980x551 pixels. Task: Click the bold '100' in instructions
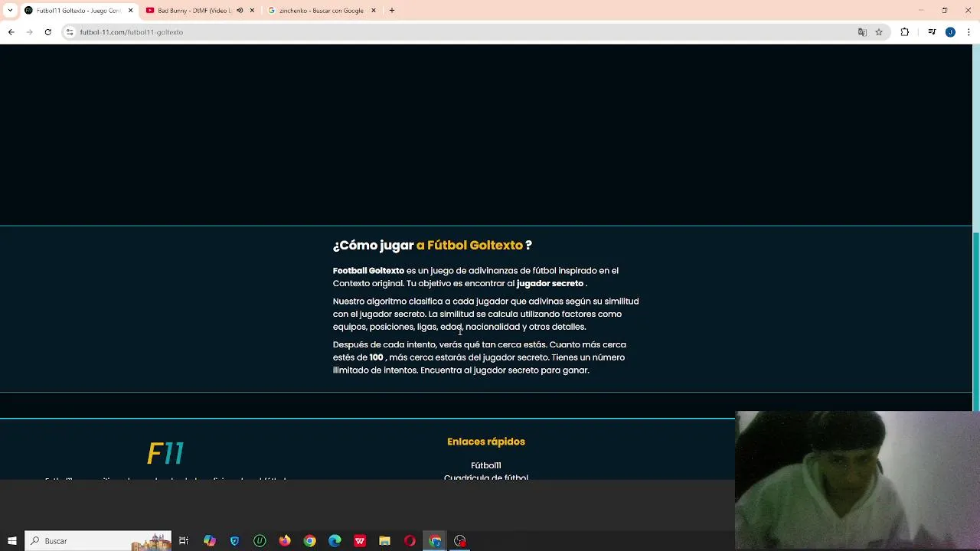pos(376,357)
